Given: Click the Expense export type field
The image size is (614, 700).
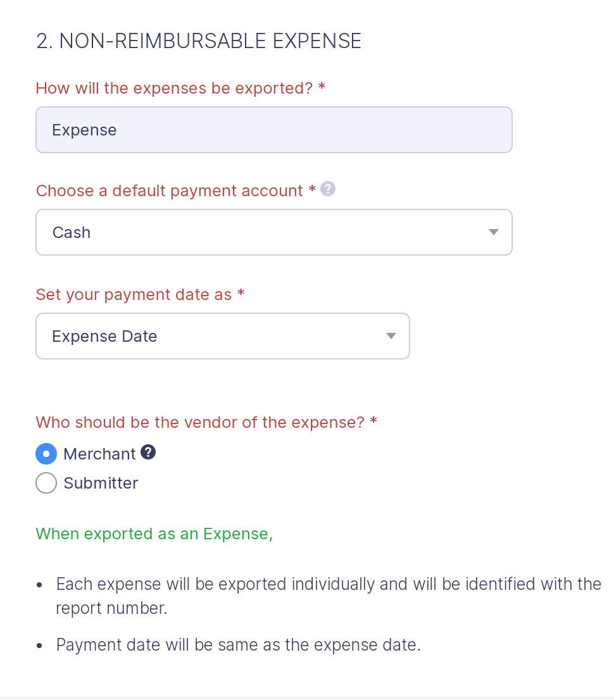Looking at the screenshot, I should tap(274, 130).
